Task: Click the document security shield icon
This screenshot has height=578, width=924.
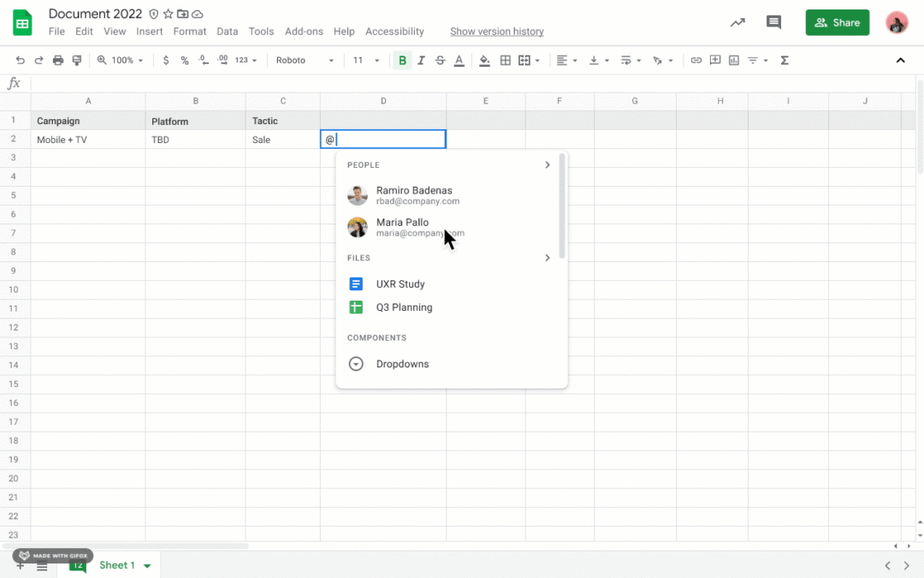Action: click(x=153, y=14)
